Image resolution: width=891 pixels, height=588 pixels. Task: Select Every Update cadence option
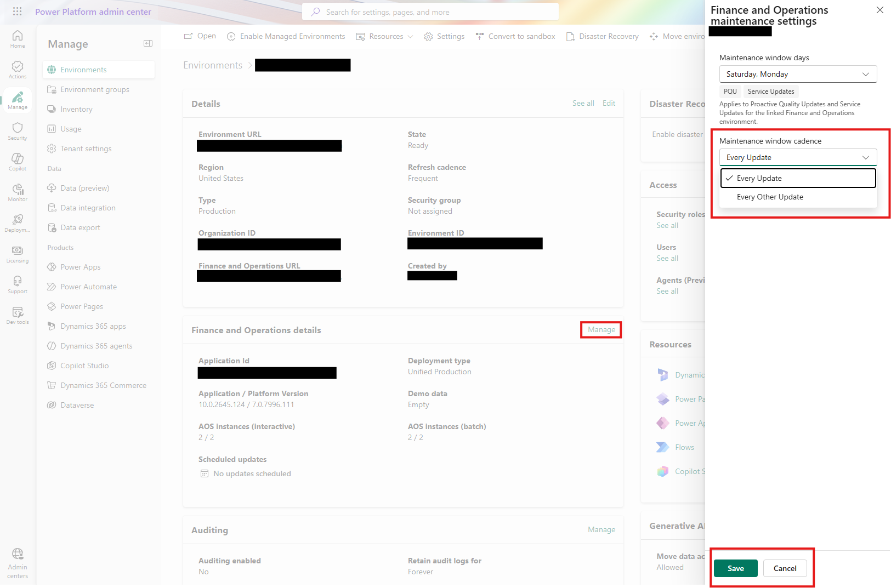point(798,178)
